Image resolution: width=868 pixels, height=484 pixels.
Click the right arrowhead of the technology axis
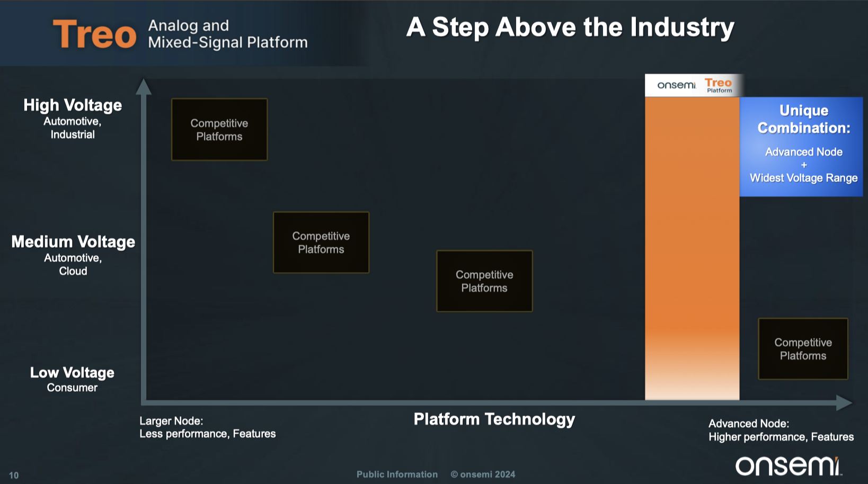[x=844, y=402]
